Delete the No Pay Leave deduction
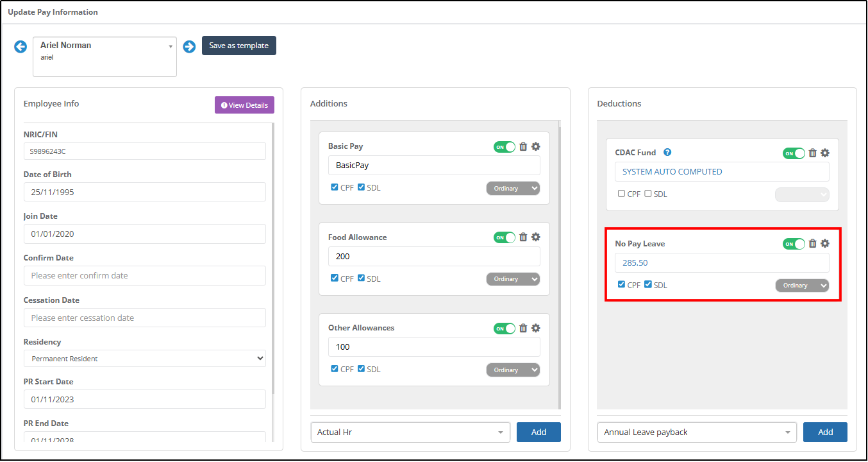The image size is (868, 462). click(812, 243)
